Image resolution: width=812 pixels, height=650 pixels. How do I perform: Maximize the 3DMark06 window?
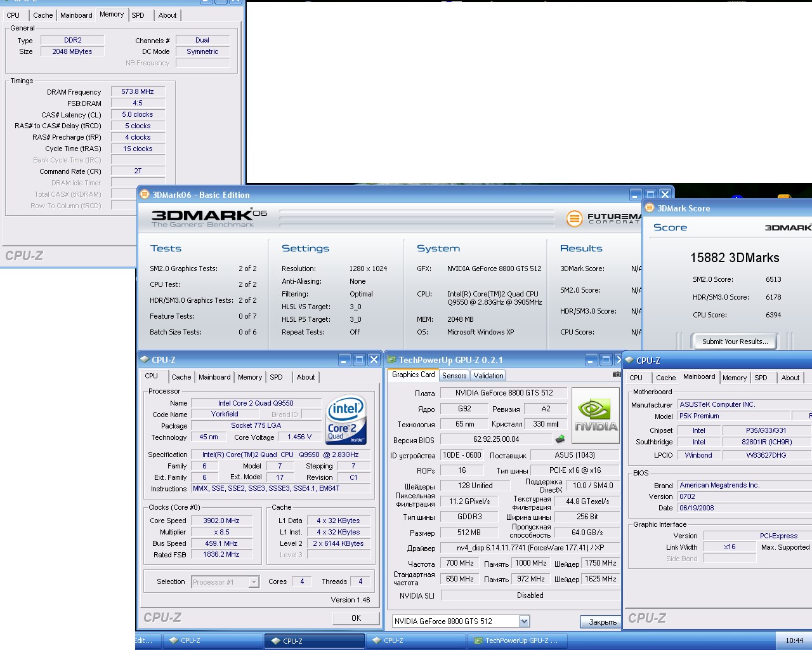[650, 194]
